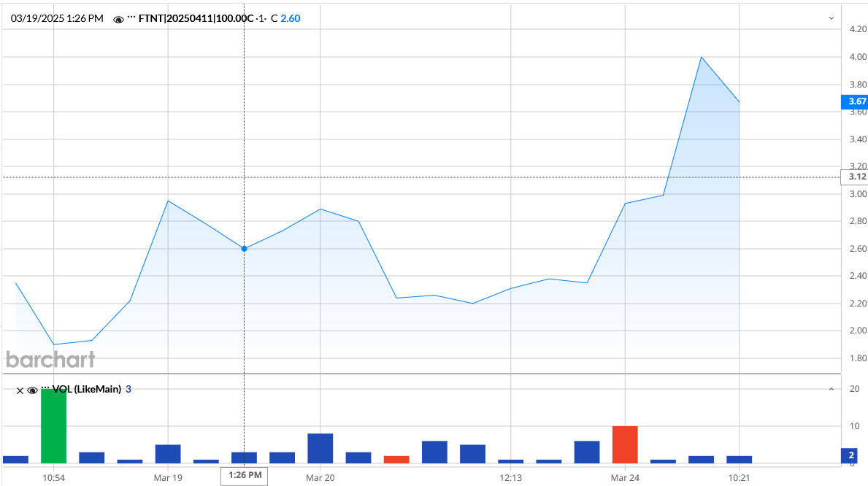Screen dimensions: 868x486
Task: Click the price peak at 4.00
Action: (701, 57)
